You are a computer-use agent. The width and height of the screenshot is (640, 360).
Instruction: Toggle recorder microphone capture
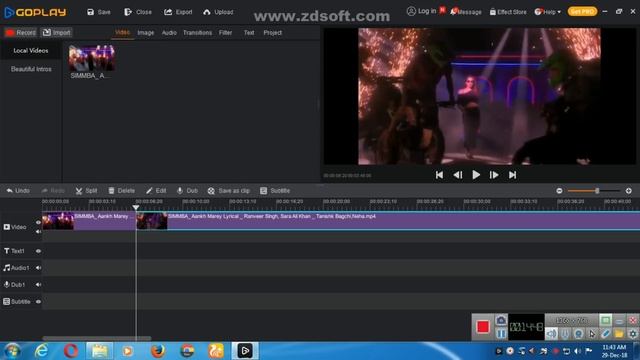565,333
